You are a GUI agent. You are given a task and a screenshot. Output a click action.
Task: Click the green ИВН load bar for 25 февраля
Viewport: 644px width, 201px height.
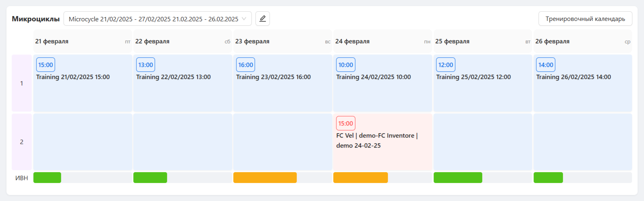[x=458, y=178]
